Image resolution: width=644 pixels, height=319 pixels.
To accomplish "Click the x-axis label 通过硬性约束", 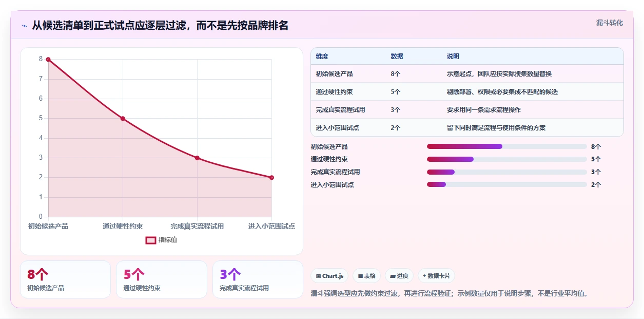I will 123,227.
